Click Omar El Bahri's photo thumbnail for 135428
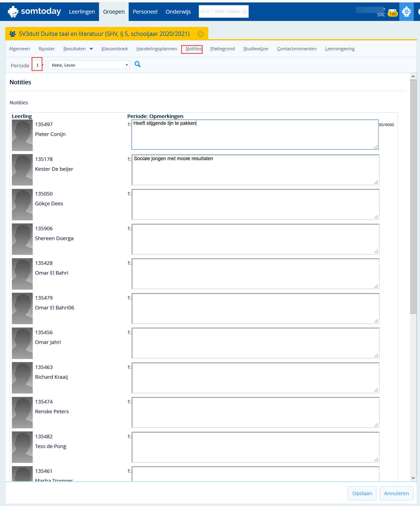Screen dimensions: 420x506 [x=22, y=274]
